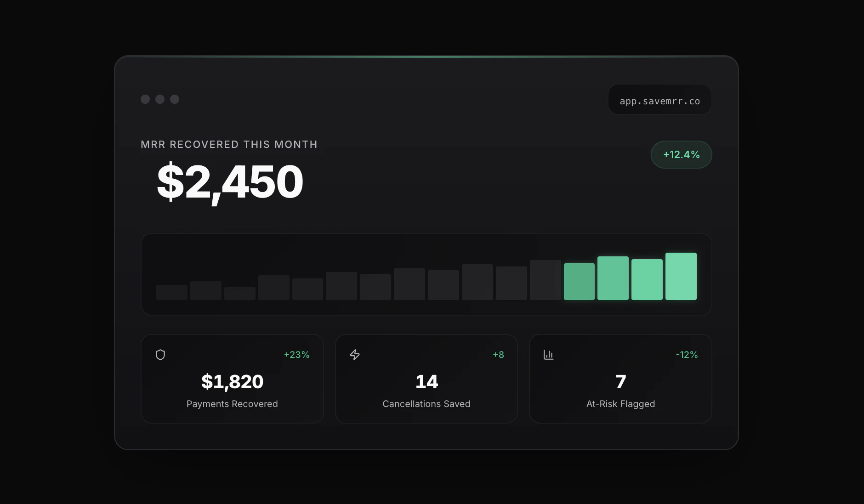The image size is (864, 504).
Task: Click the yellow window control dot
Action: [160, 99]
